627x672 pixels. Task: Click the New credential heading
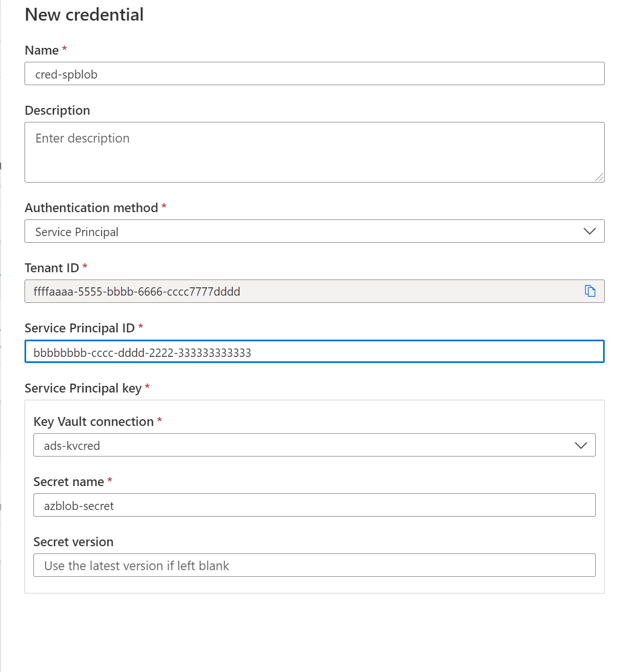[84, 14]
